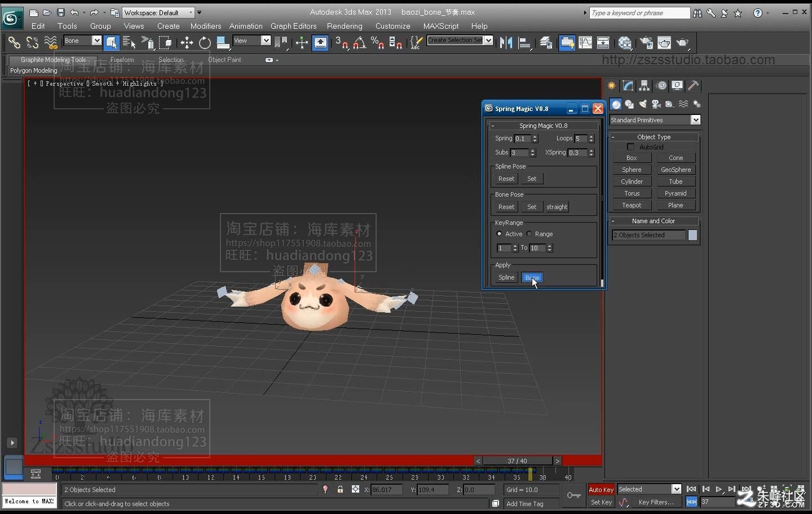Screen dimensions: 812x514
Task: Select the Space Warps category icon
Action: (683, 104)
